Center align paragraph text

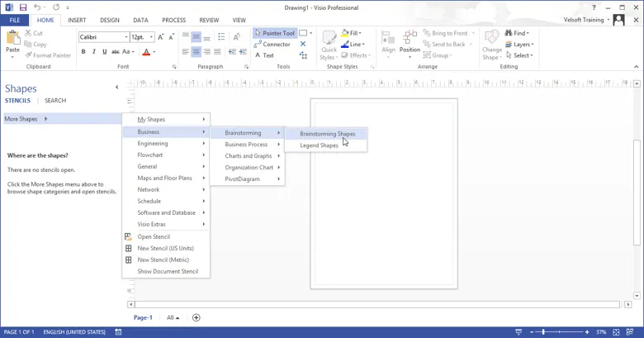pos(196,51)
